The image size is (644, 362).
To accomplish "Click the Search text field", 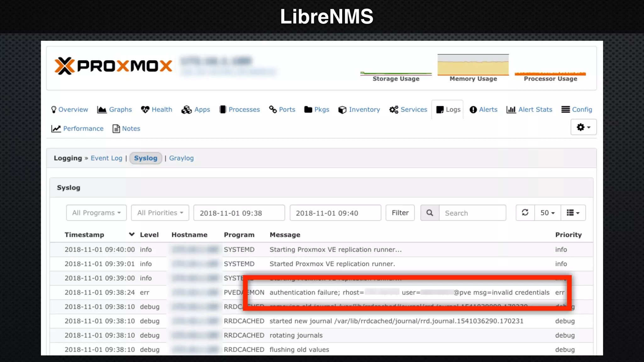I will [473, 213].
